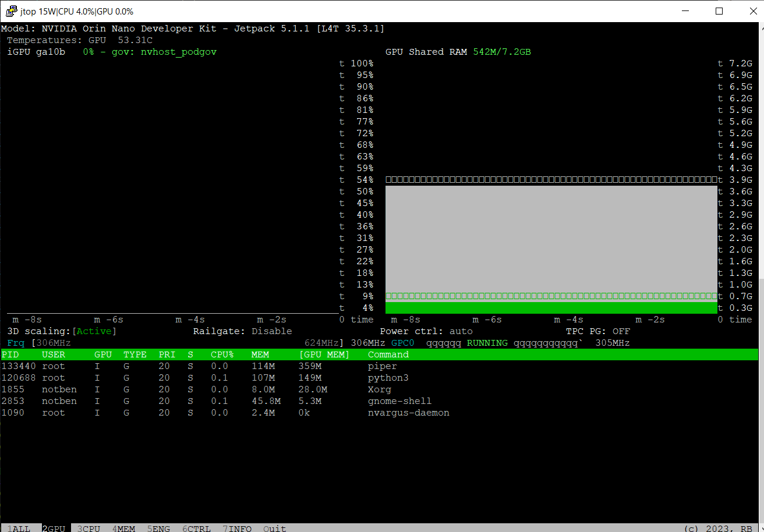Open the 6CTRL tab
Screen dimensions: 764x532
pos(196,529)
